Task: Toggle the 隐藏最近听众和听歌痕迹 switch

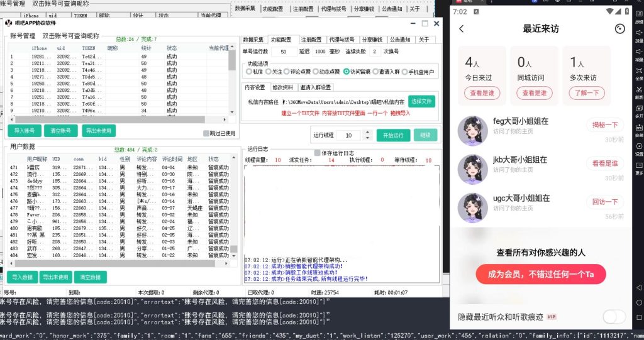Action: click(614, 316)
